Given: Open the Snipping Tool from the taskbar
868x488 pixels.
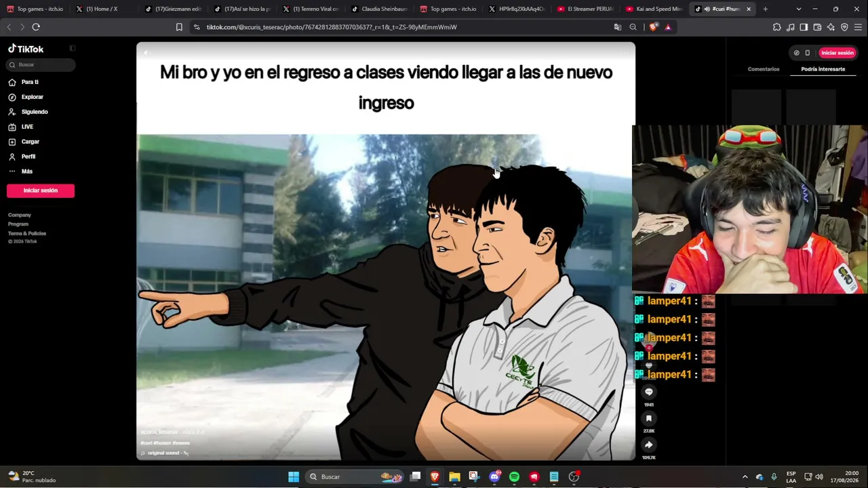Looking at the screenshot, I should [475, 476].
